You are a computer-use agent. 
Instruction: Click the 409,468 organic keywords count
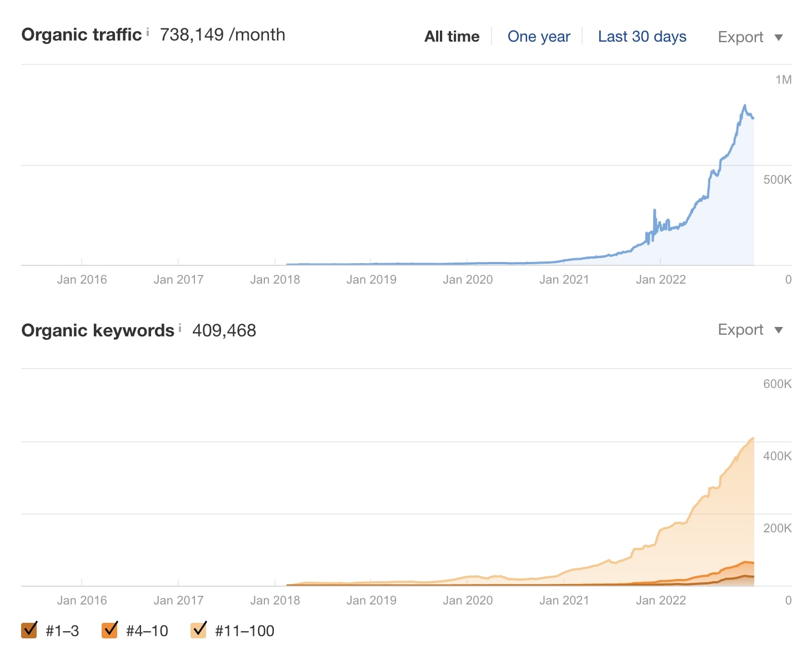click(224, 330)
